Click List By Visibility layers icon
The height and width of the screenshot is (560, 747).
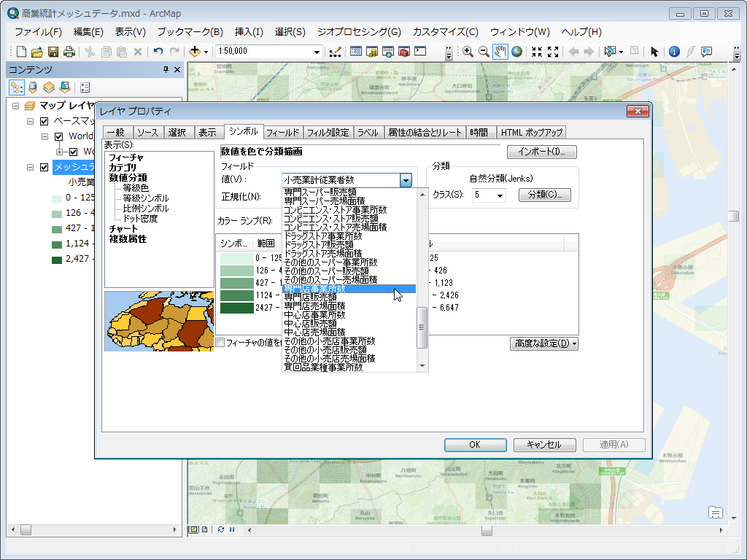[49, 87]
